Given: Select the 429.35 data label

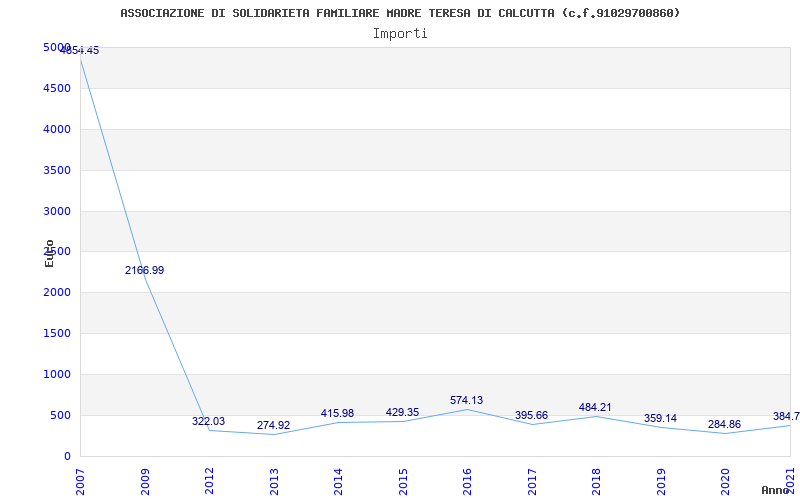Looking at the screenshot, I should (402, 412).
